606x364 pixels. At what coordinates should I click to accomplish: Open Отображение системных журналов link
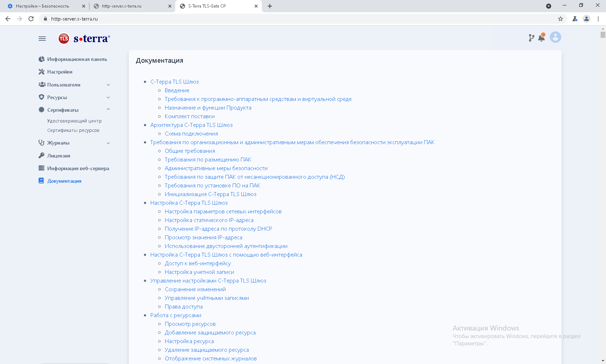click(x=211, y=359)
